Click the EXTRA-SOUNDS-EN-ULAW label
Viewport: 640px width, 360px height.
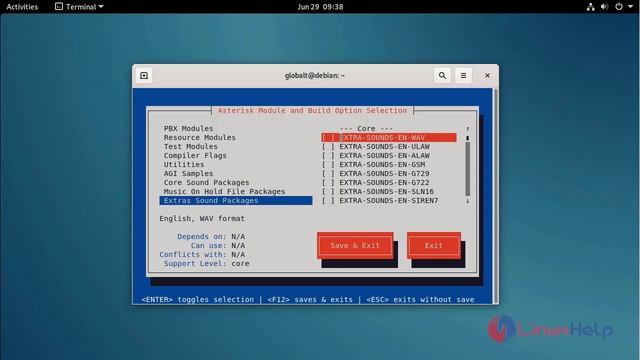[384, 147]
